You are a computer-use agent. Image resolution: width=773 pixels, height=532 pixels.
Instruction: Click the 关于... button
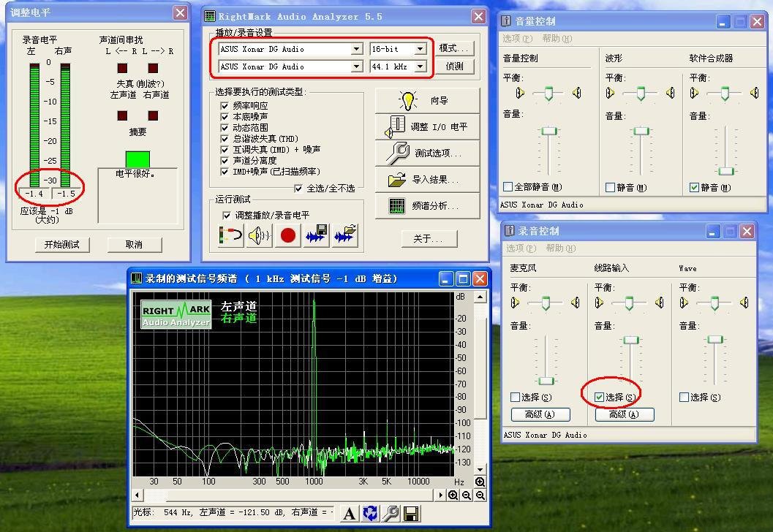click(x=429, y=239)
